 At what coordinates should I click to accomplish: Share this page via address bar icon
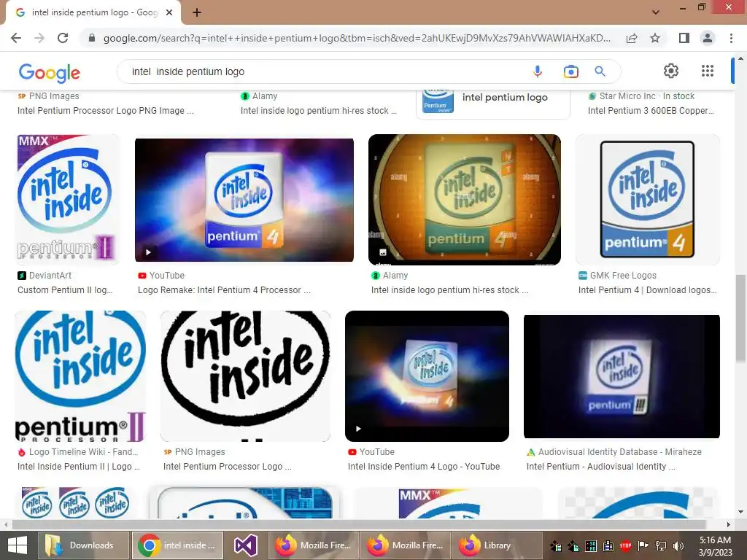[x=632, y=38]
